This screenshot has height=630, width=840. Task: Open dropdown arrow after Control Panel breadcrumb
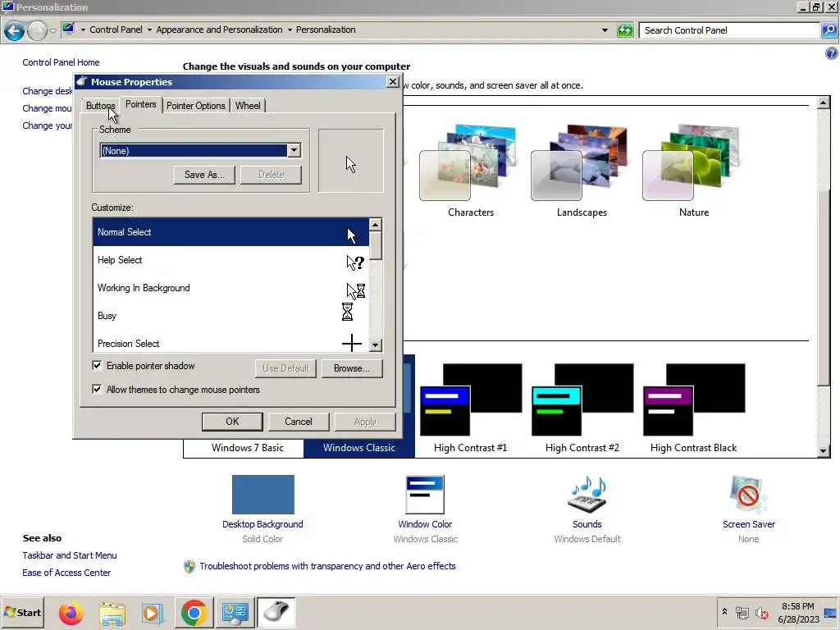(x=149, y=30)
